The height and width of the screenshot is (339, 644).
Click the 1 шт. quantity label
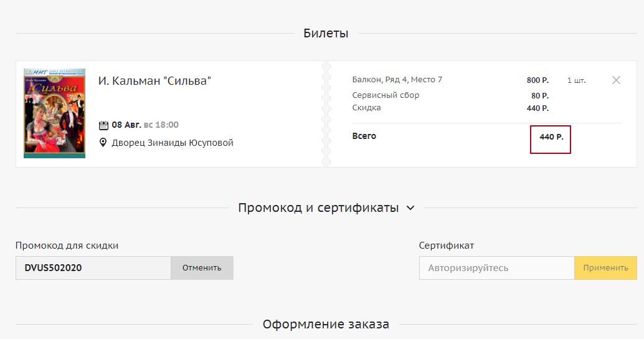(x=576, y=80)
